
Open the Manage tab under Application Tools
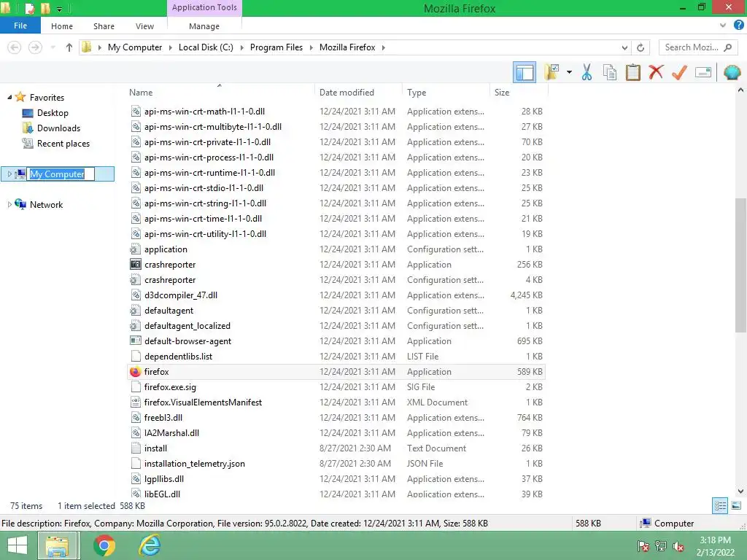click(204, 26)
